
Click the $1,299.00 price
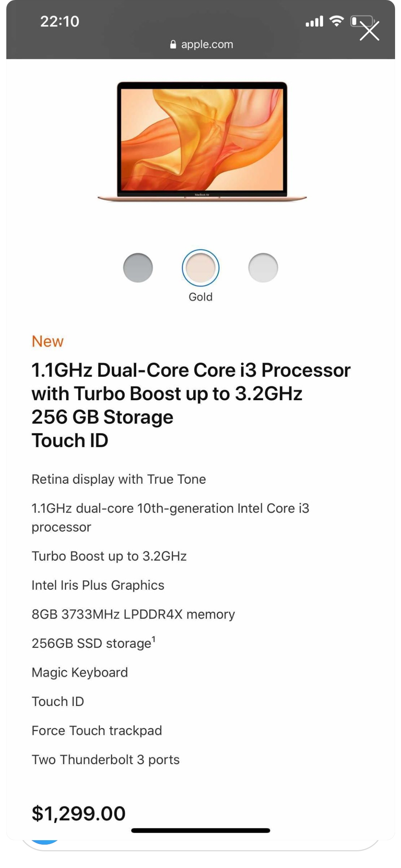coord(79,813)
